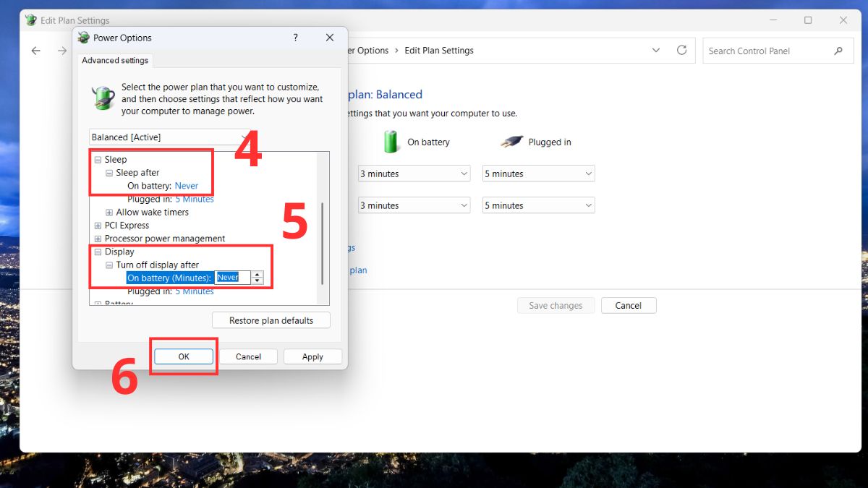
Task: Collapse the Sleep after node
Action: [109, 173]
